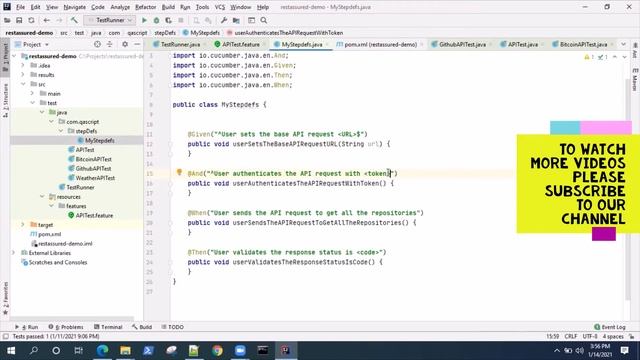Screen dimensions: 640x360
Task: Collapse all in Project panel
Action: 109,44
